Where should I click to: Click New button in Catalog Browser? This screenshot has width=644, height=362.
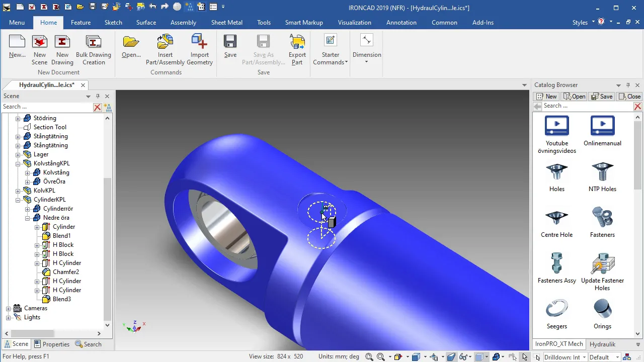point(547,97)
